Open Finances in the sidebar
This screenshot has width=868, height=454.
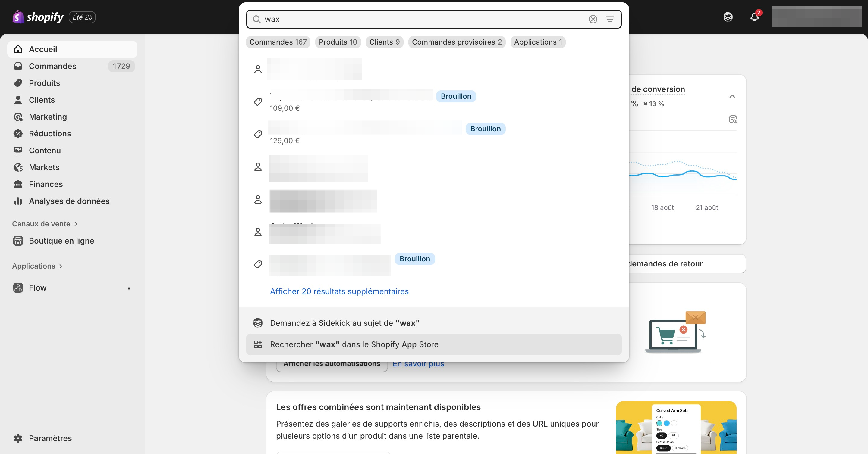(x=72, y=184)
